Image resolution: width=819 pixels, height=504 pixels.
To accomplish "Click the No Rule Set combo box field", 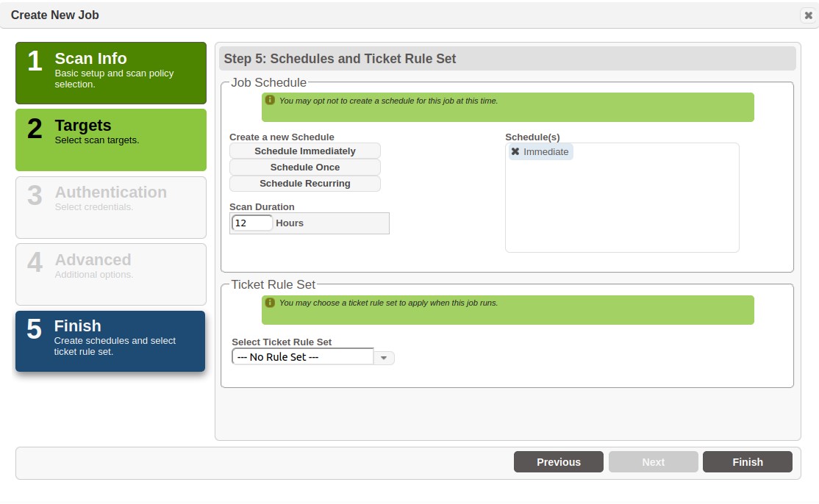I will [302, 357].
